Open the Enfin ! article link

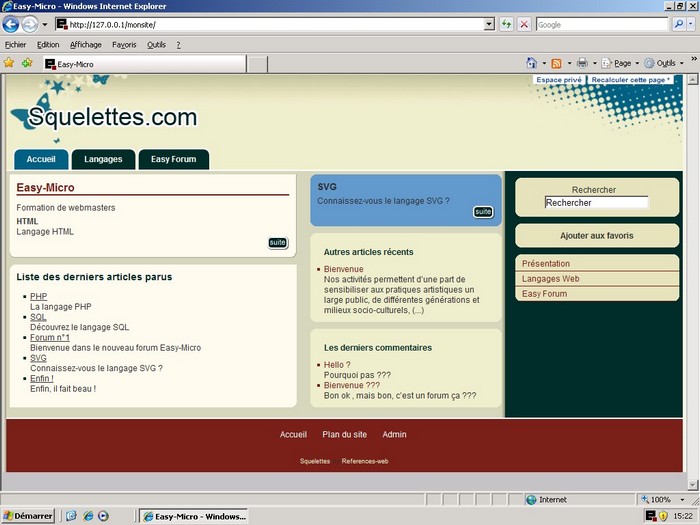click(x=42, y=379)
